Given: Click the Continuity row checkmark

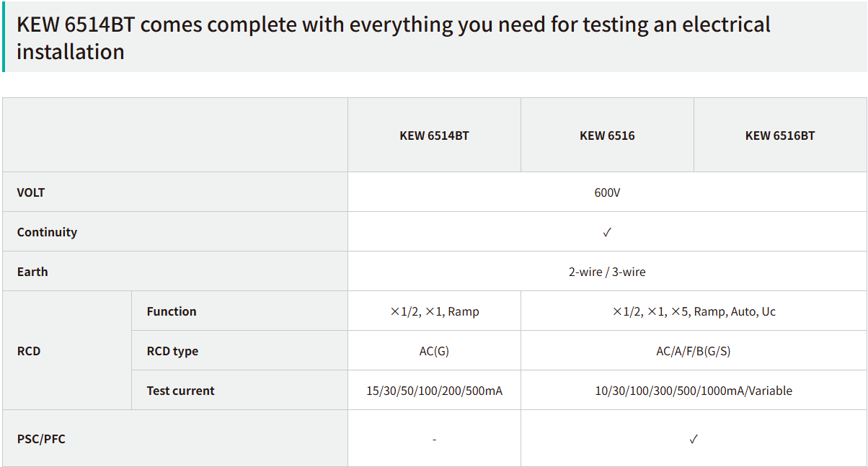Looking at the screenshot, I should point(607,232).
